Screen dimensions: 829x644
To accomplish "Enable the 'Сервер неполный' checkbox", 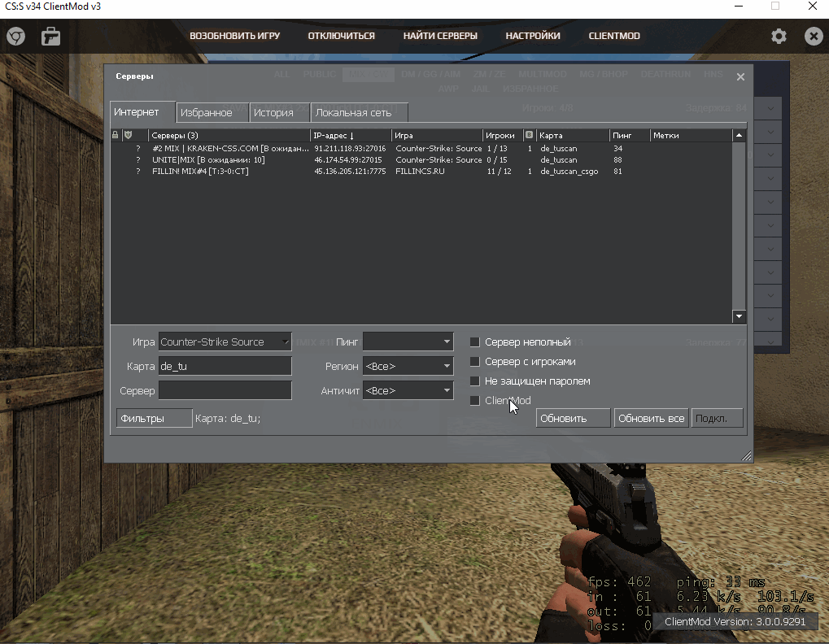I will pos(475,342).
